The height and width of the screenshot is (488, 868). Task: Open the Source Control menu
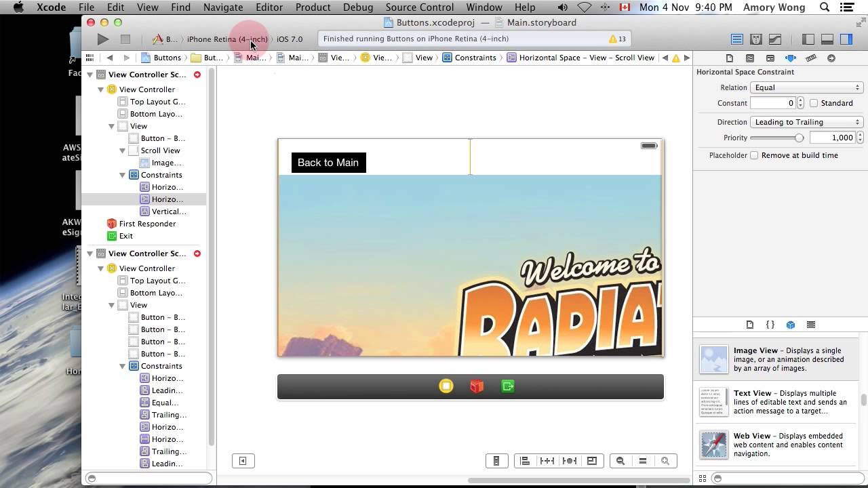420,7
